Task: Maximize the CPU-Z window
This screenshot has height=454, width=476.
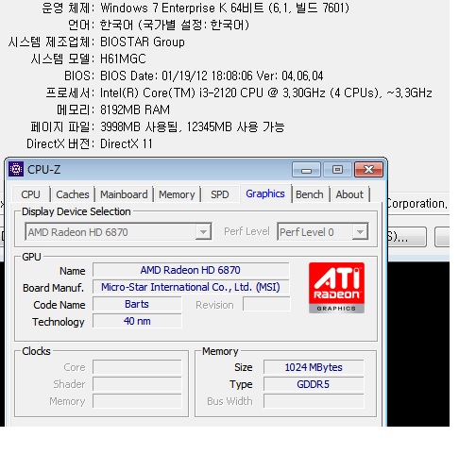Action: coord(337,170)
